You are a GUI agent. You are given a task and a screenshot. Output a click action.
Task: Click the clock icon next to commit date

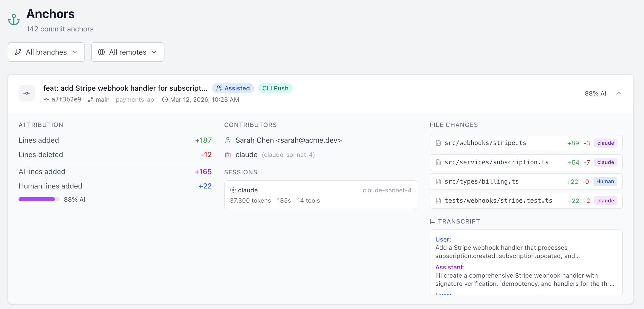[165, 99]
